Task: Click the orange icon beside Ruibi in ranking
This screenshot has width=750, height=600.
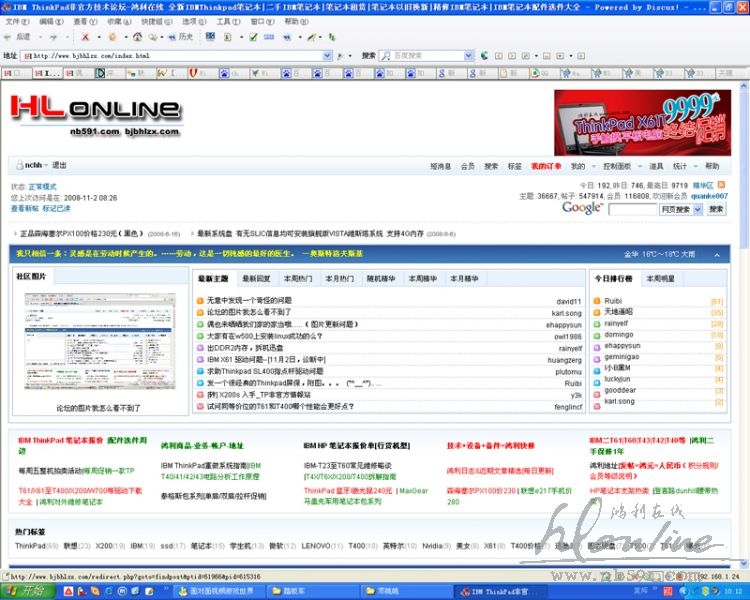Action: tap(597, 301)
